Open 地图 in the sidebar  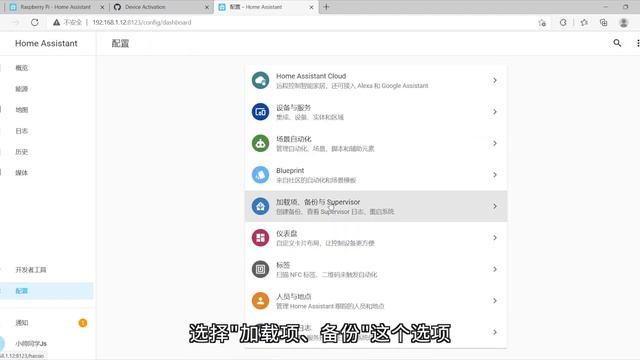[x=22, y=110]
